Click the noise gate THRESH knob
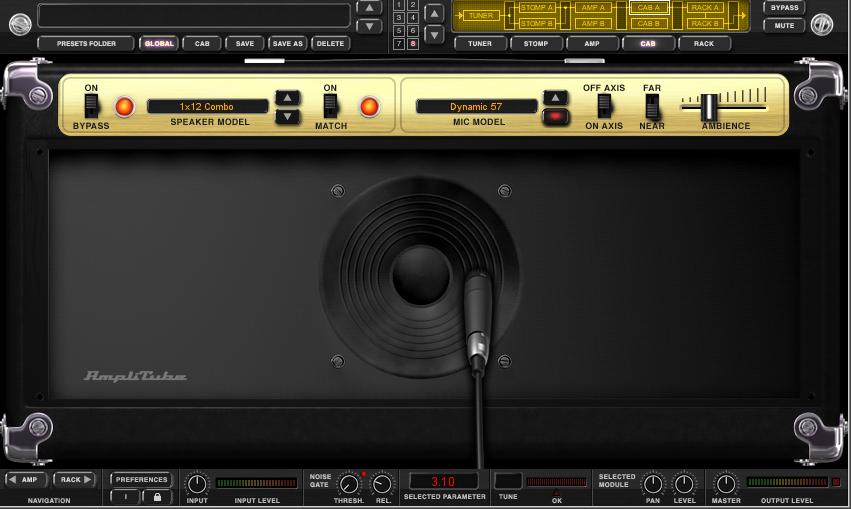Image resolution: width=851 pixels, height=509 pixels. click(x=348, y=483)
